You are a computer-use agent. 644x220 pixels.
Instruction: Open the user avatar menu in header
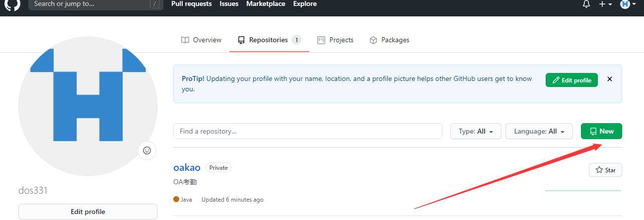coord(628,4)
